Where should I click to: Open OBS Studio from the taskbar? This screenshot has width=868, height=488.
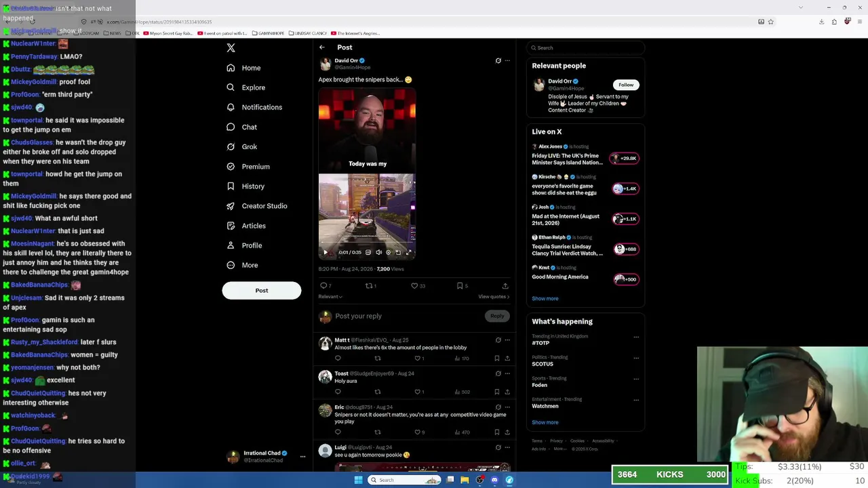click(x=479, y=480)
